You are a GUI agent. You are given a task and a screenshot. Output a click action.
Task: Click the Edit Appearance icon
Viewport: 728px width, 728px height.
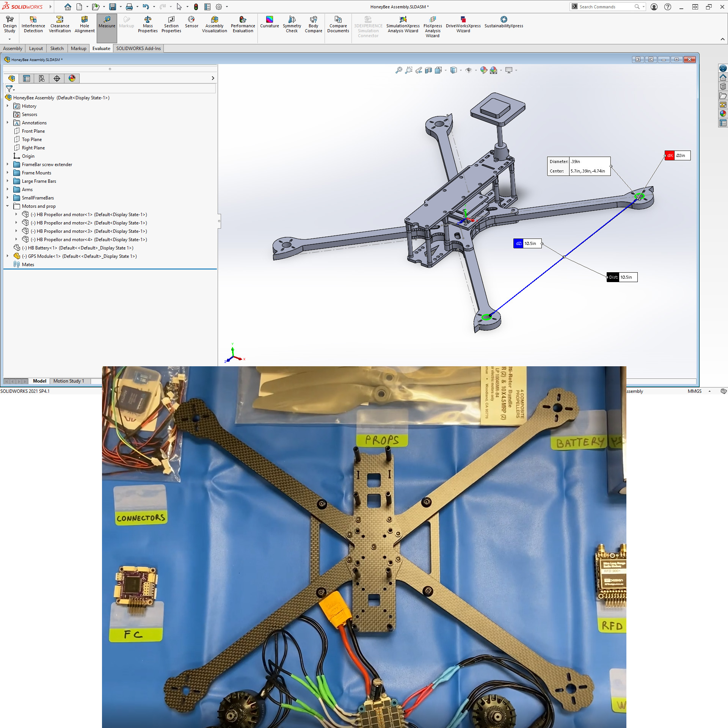[x=483, y=70]
